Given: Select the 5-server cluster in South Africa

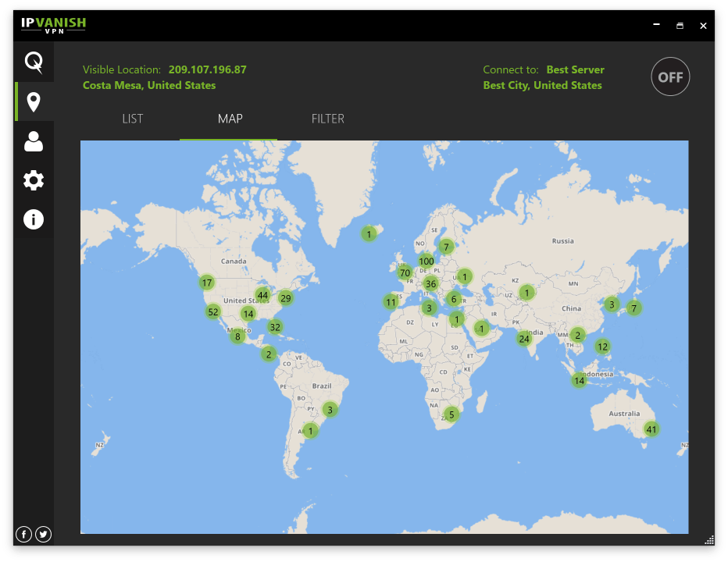Looking at the screenshot, I should pos(451,414).
